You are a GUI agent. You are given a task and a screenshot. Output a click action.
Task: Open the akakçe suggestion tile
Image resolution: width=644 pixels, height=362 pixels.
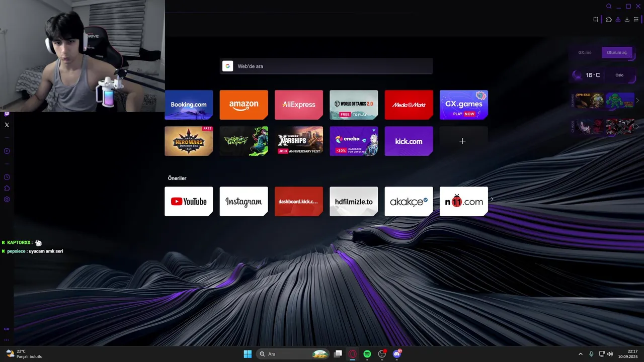[x=409, y=201]
